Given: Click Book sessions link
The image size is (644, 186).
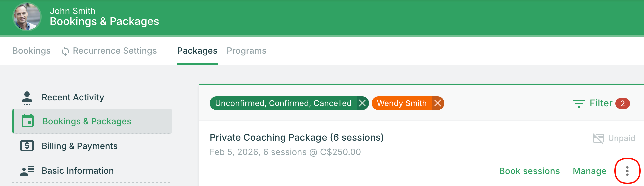Looking at the screenshot, I should click(x=529, y=171).
